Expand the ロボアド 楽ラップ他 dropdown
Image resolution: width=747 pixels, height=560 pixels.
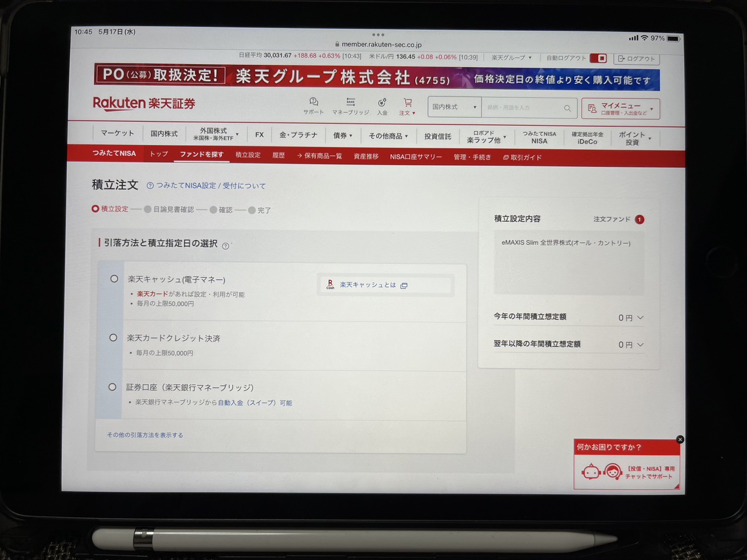click(486, 137)
